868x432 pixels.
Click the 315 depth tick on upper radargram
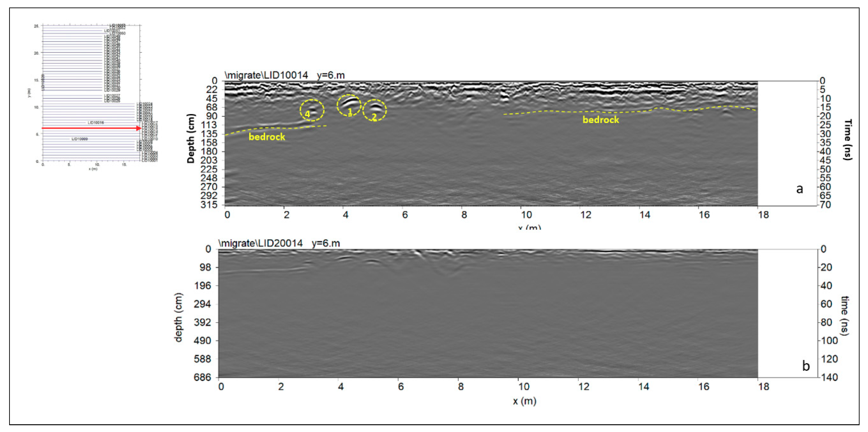pos(209,204)
